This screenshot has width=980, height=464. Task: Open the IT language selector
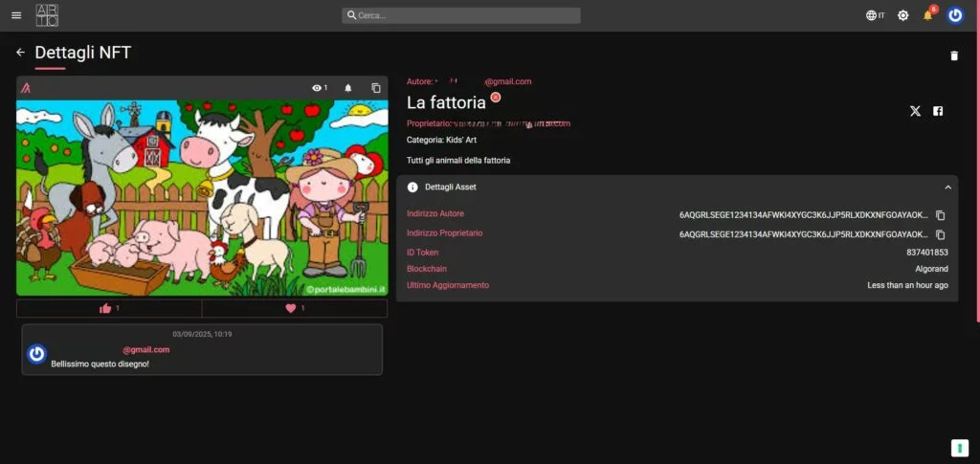click(x=875, y=15)
